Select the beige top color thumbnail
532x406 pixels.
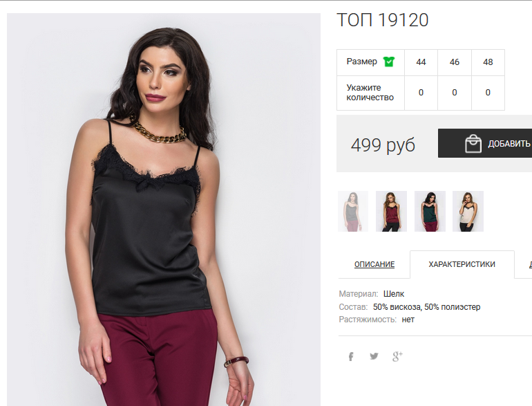pyautogui.click(x=468, y=212)
